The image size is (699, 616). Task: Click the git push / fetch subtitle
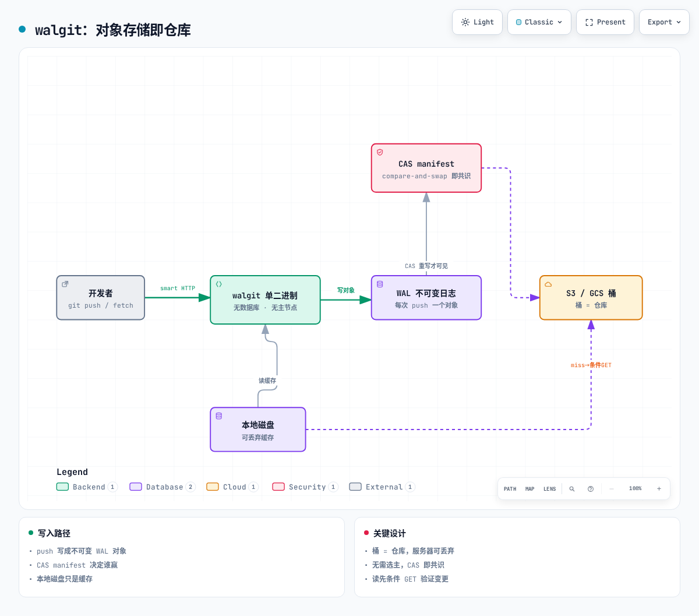pos(100,305)
